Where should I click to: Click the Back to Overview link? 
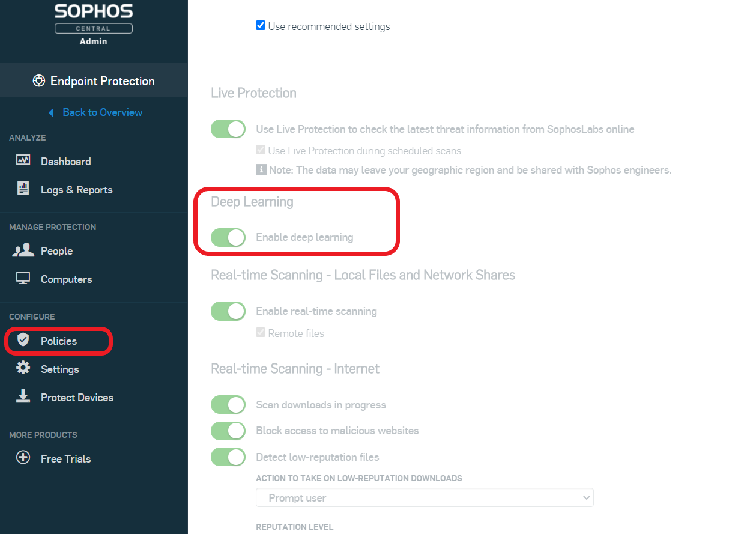pos(102,112)
